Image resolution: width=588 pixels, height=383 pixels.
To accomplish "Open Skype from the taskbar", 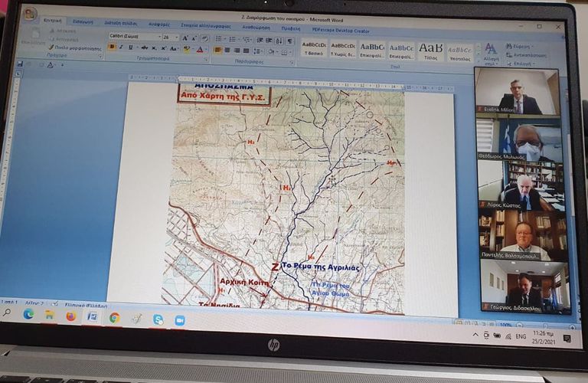I will 158,319.
